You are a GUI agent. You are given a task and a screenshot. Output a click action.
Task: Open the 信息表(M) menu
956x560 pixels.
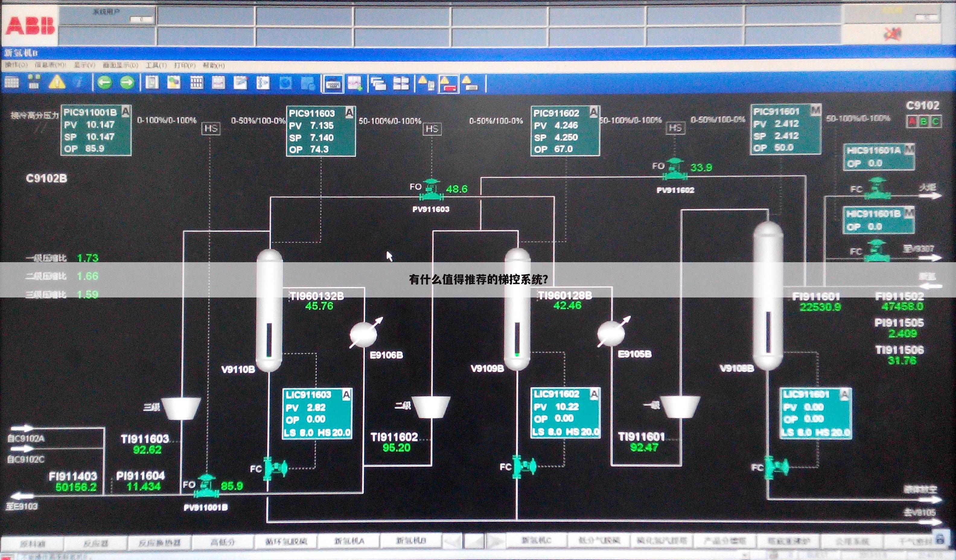point(50,65)
